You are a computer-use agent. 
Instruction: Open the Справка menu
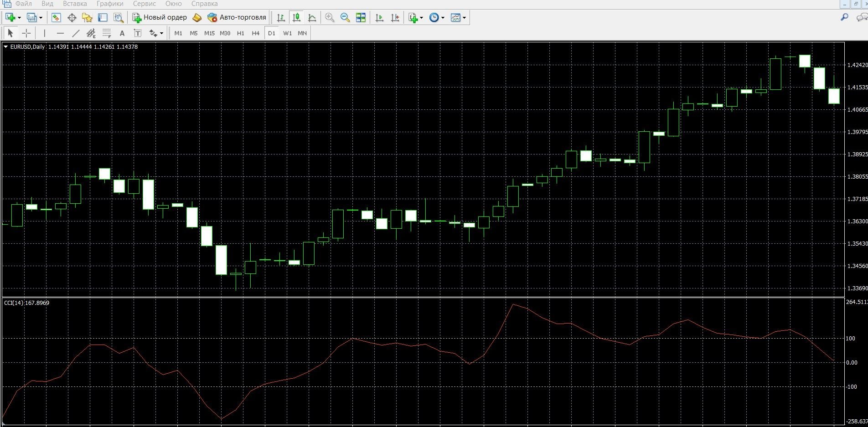(x=205, y=4)
